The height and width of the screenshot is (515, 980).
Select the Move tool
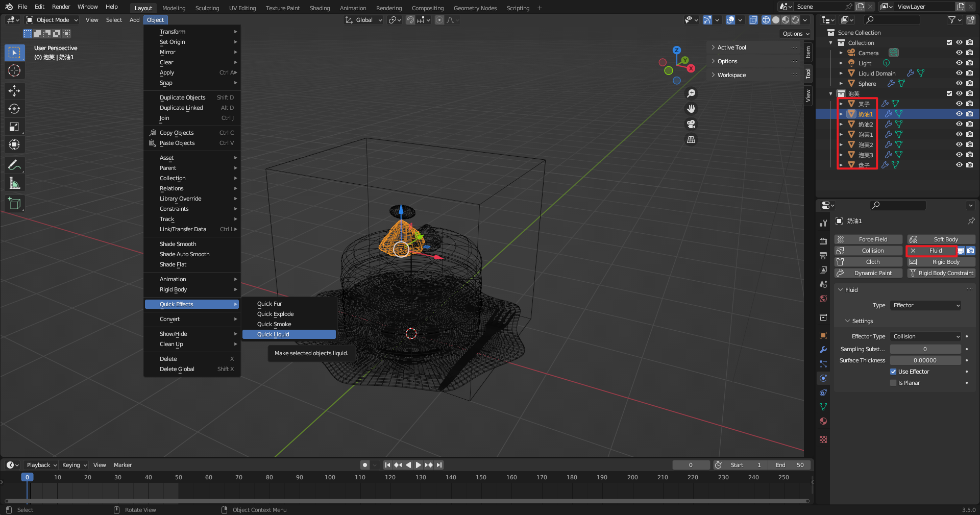[14, 91]
